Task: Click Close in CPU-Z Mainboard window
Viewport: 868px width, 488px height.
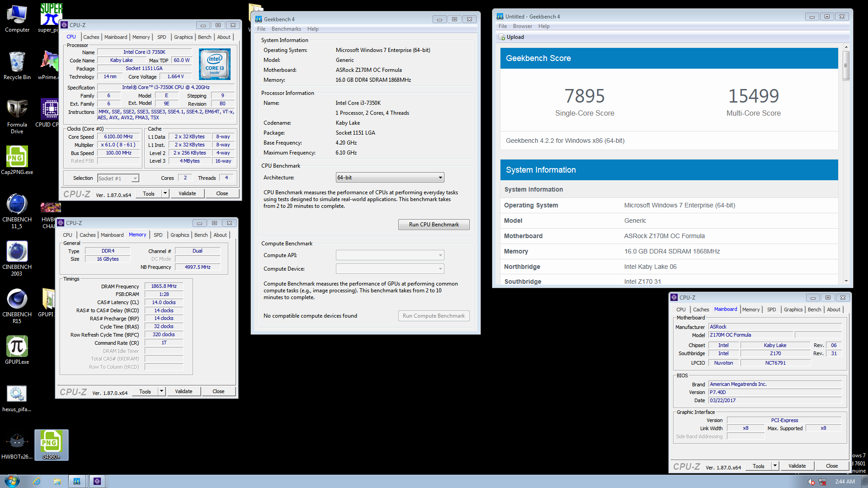Action: [832, 466]
